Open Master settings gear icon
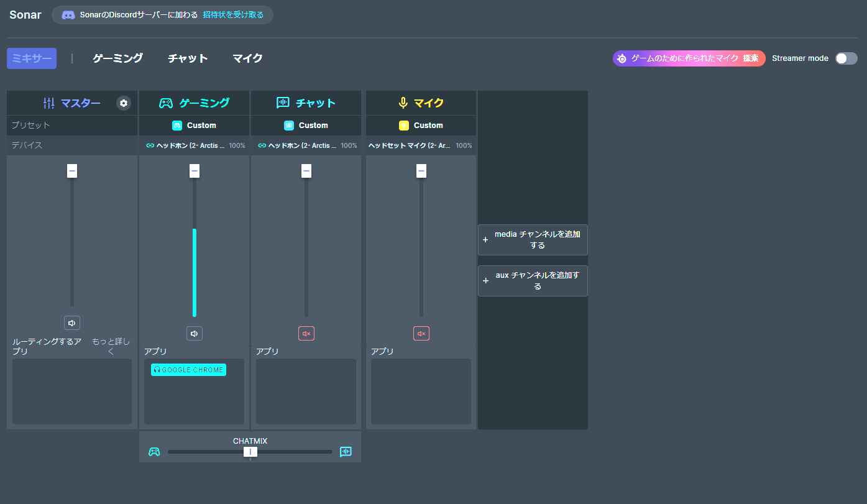 [124, 103]
